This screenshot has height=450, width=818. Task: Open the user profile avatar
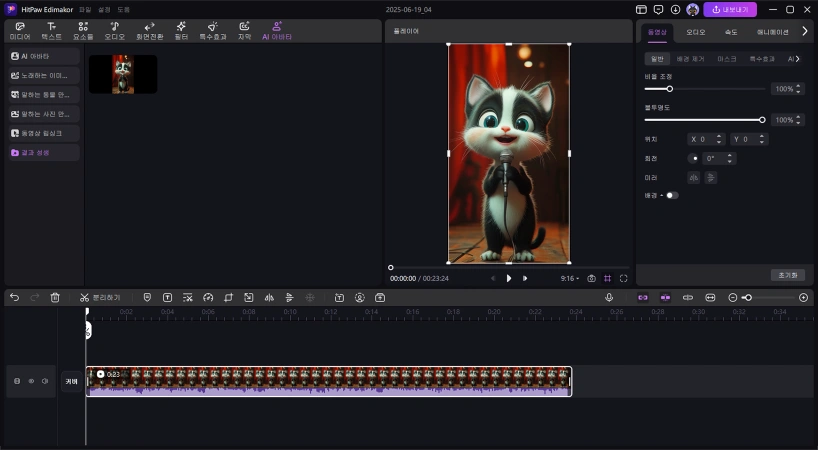[x=693, y=9]
